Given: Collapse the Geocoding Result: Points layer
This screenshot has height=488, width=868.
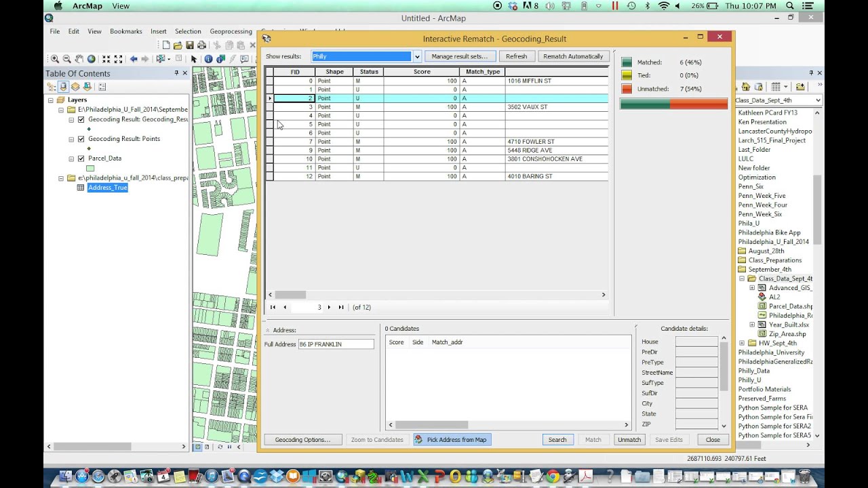Looking at the screenshot, I should (71, 139).
